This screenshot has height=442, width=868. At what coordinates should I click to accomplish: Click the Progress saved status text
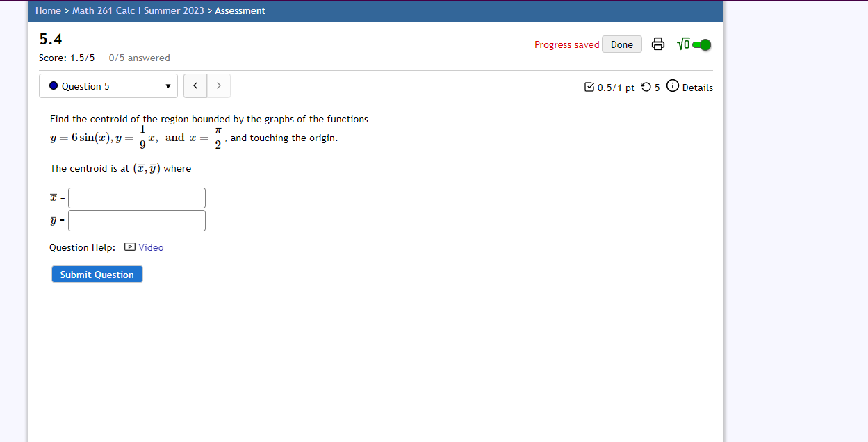(566, 44)
